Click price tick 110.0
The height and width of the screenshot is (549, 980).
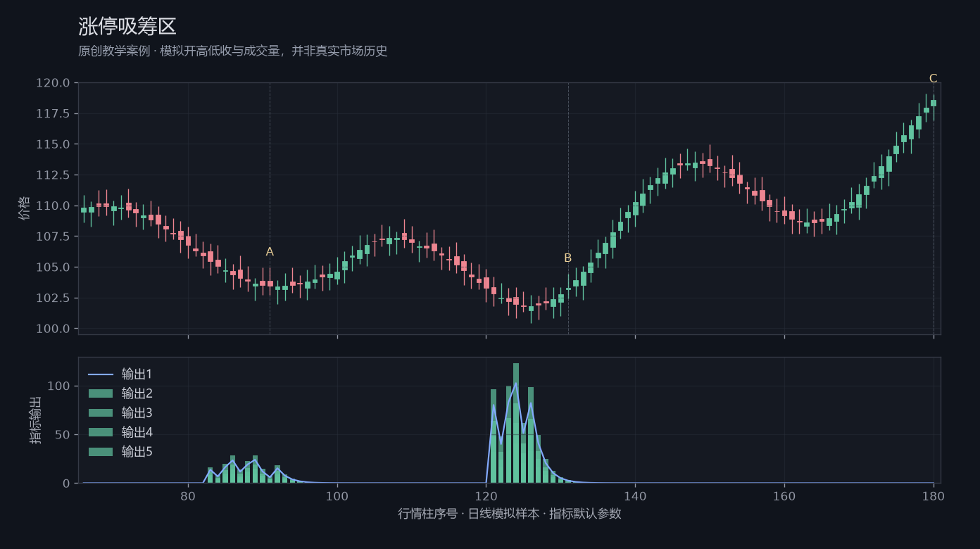coord(54,206)
